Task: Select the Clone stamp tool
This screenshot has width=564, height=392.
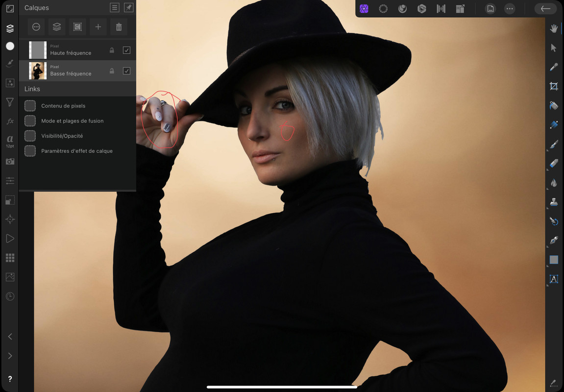Action: pos(554,202)
